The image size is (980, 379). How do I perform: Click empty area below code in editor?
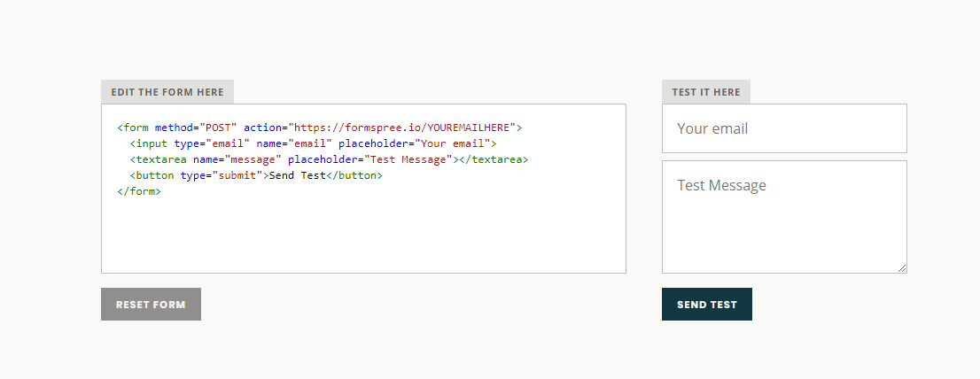[363, 235]
